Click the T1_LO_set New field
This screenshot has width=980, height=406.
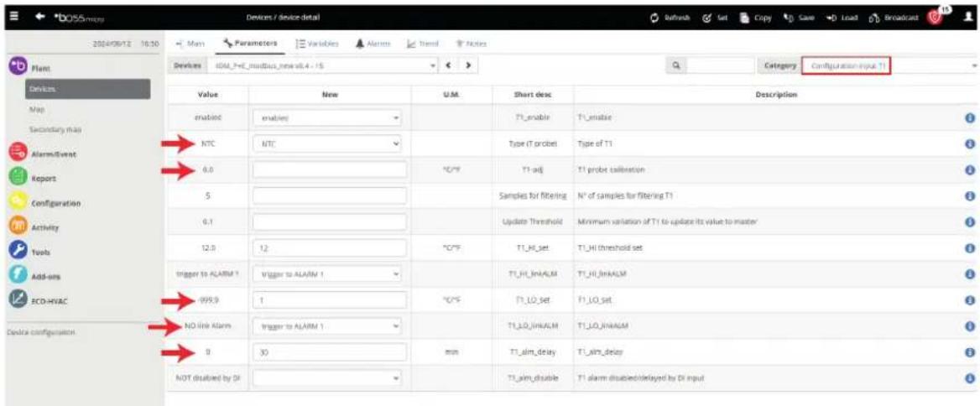pos(330,299)
